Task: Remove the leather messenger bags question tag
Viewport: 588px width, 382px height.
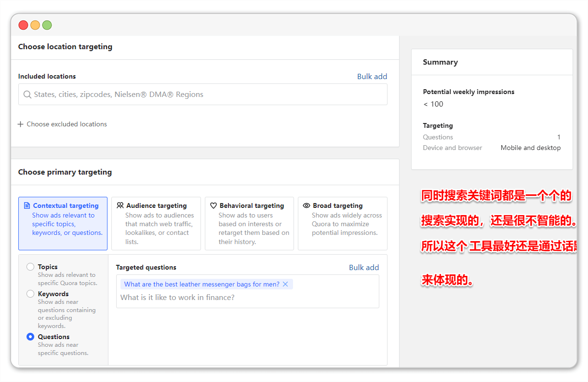Action: click(x=285, y=284)
